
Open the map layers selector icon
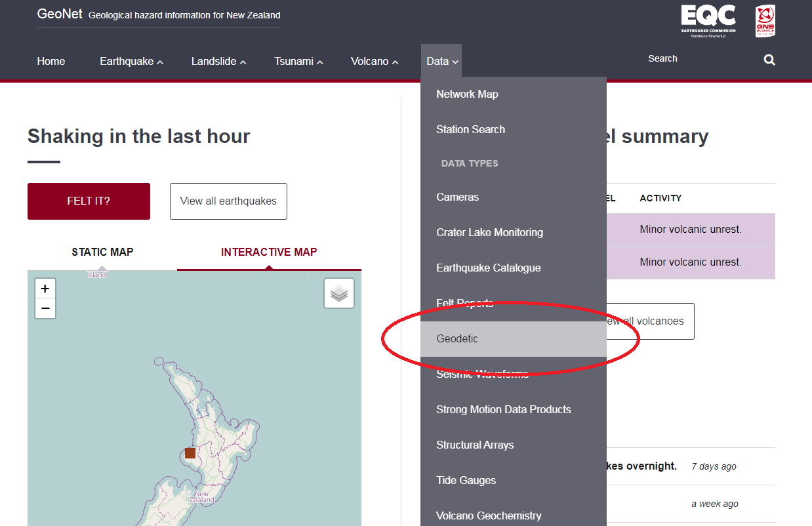click(x=339, y=293)
